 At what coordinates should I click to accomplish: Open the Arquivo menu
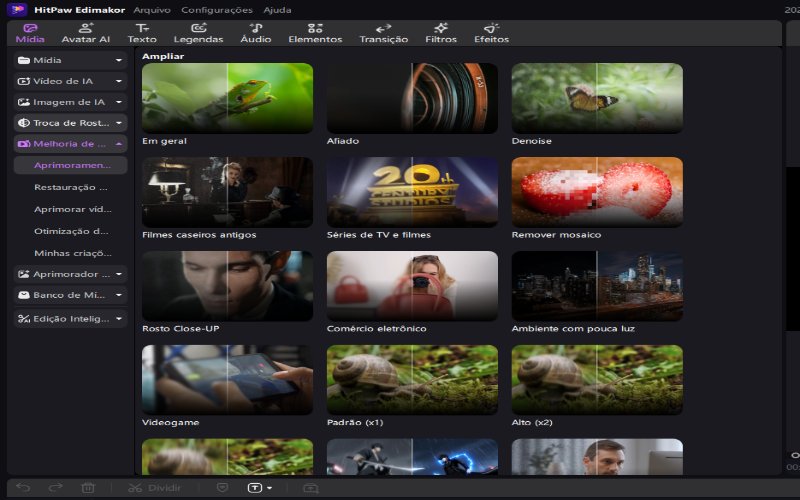(152, 10)
